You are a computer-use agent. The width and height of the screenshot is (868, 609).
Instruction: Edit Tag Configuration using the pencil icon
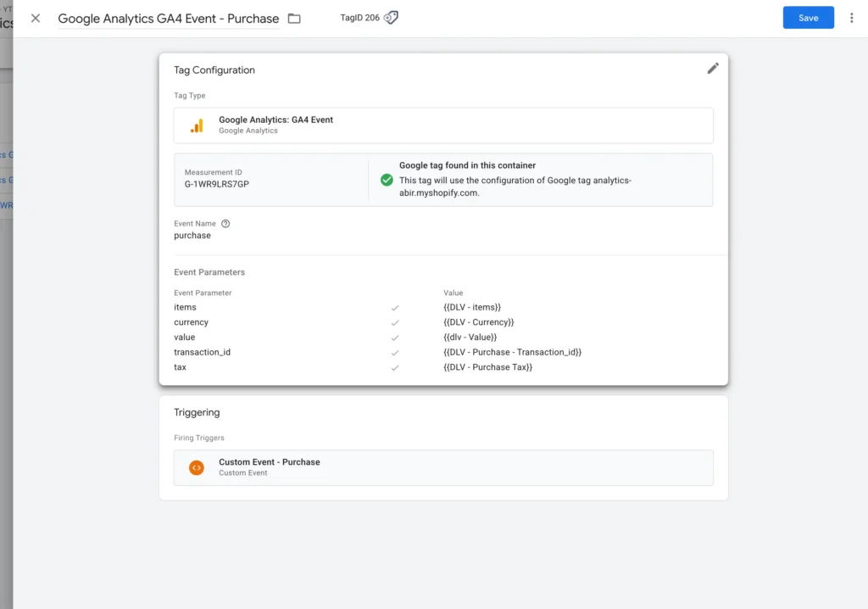coord(713,68)
